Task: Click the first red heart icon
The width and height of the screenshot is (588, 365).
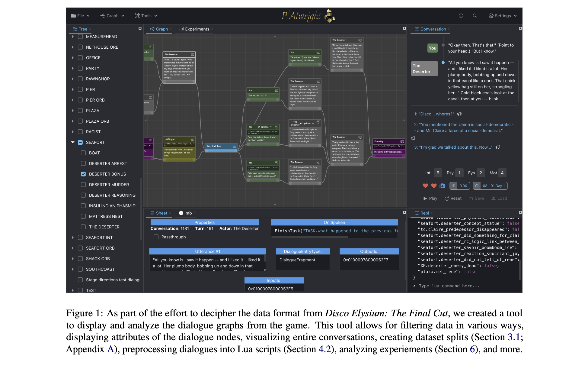Action: tap(425, 186)
